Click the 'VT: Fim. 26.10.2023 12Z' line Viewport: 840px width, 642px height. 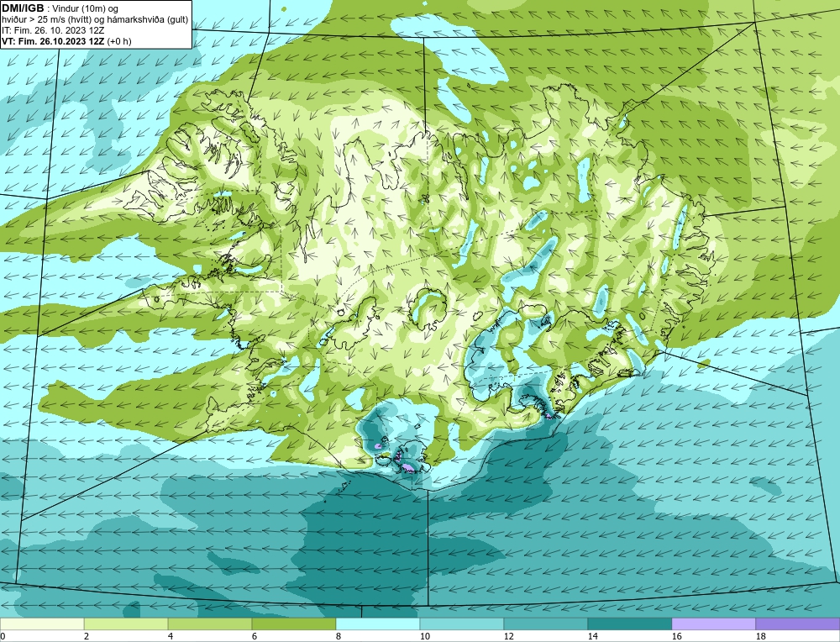tap(54, 40)
